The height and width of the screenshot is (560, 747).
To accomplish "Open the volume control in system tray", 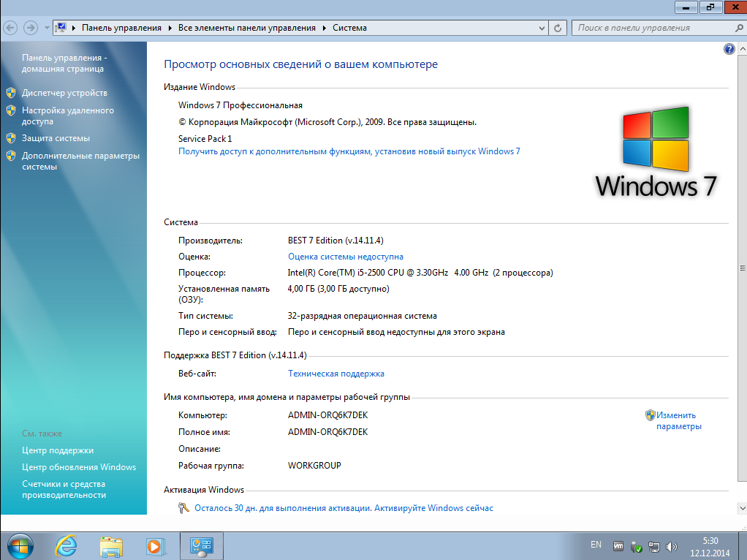I will pos(670,545).
